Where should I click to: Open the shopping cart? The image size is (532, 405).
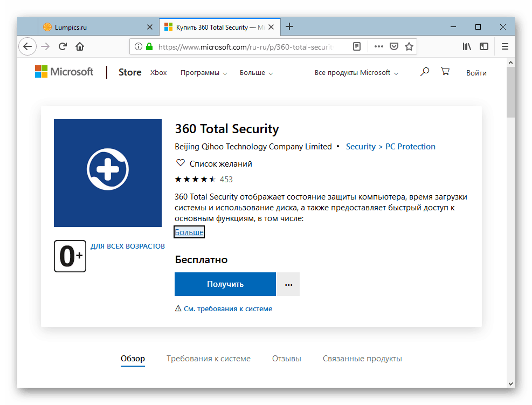(x=445, y=72)
